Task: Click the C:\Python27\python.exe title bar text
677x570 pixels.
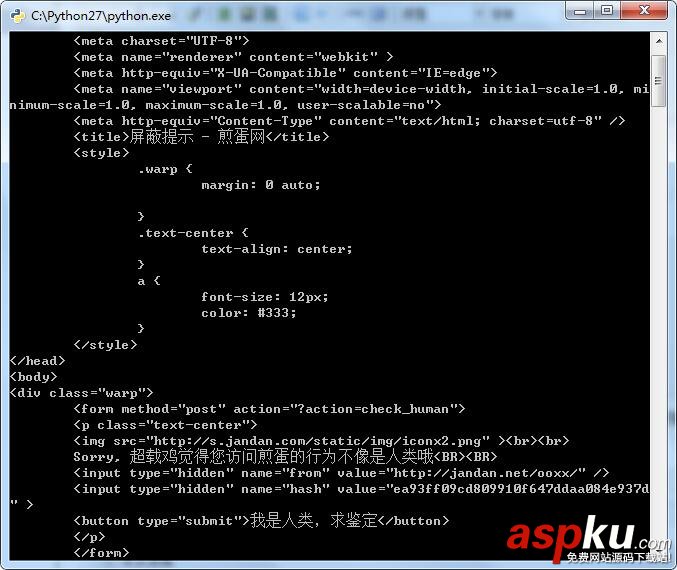Action: click(x=101, y=16)
